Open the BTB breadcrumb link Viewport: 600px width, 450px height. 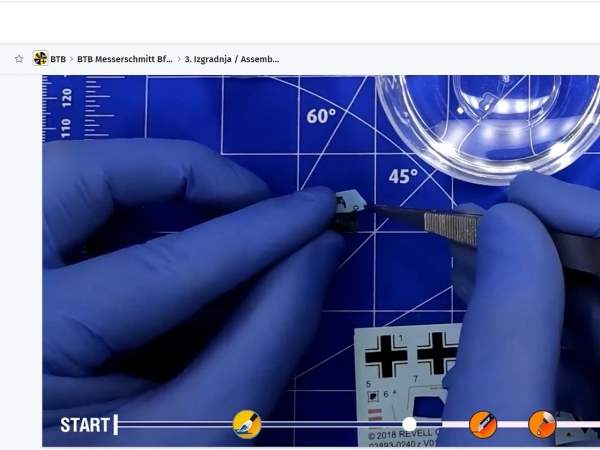click(x=58, y=59)
